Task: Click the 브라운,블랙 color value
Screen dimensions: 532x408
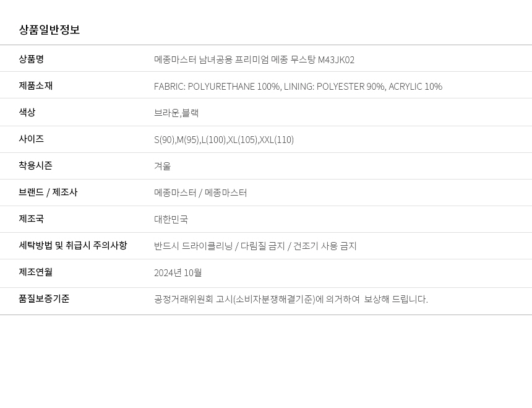Action: click(x=176, y=113)
